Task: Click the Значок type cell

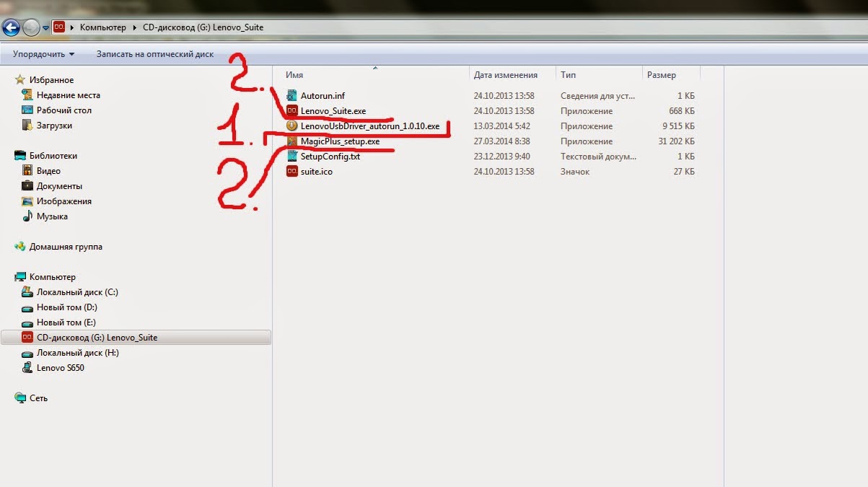Action: coord(575,172)
